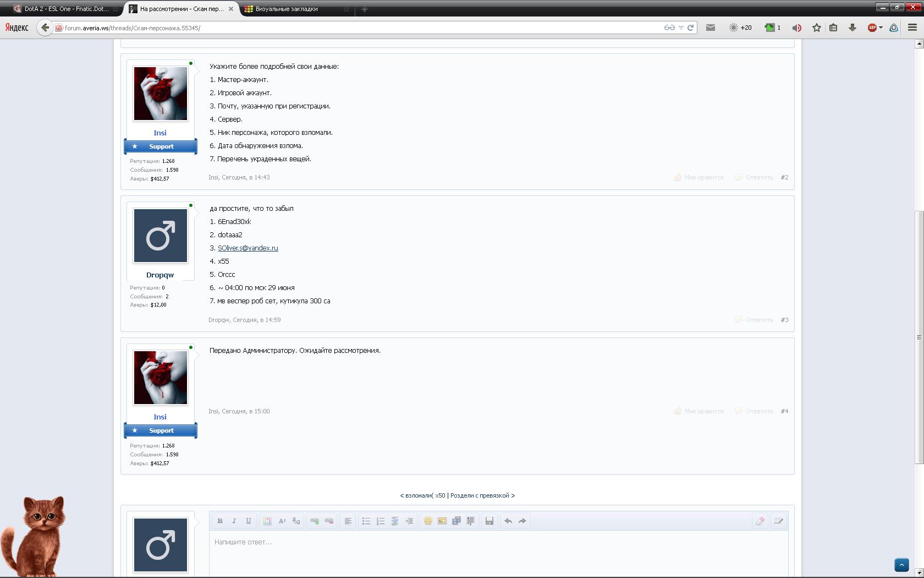Open Dropqw profile name link
This screenshot has height=578, width=924.
click(x=160, y=275)
